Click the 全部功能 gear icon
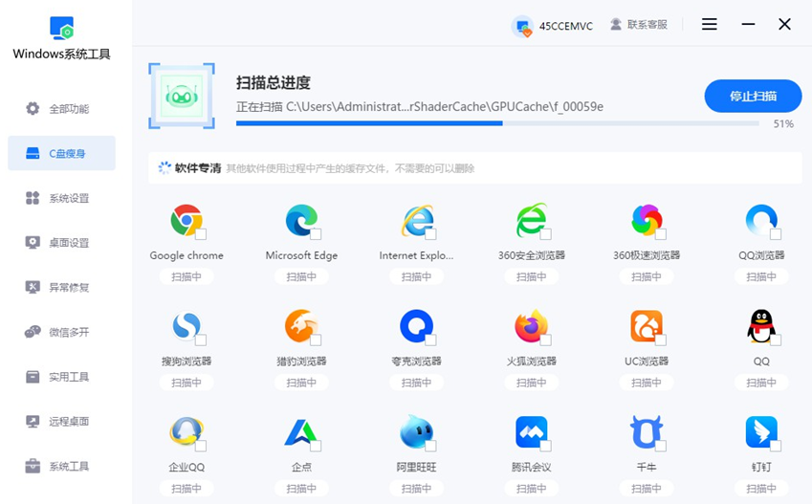The image size is (812, 504). [33, 109]
